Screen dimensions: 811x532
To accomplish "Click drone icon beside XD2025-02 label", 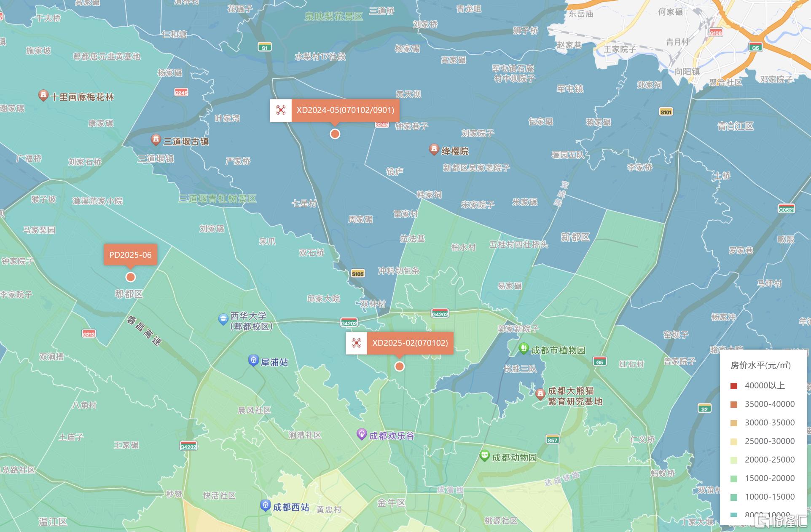I will pos(357,343).
